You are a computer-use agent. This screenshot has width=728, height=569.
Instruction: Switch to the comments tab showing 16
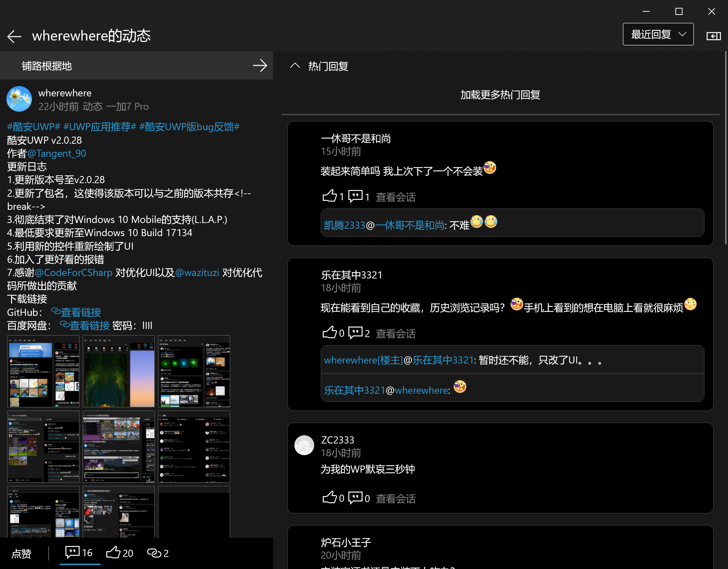79,553
